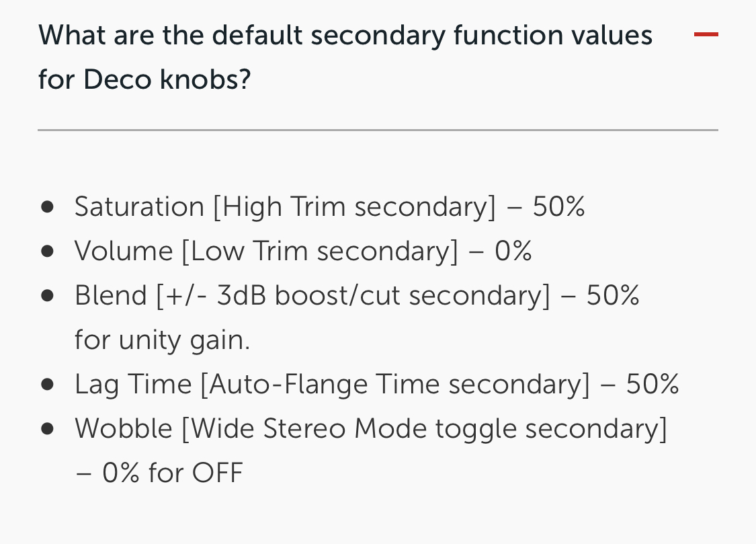Click the "for unity gain." text

tap(162, 340)
